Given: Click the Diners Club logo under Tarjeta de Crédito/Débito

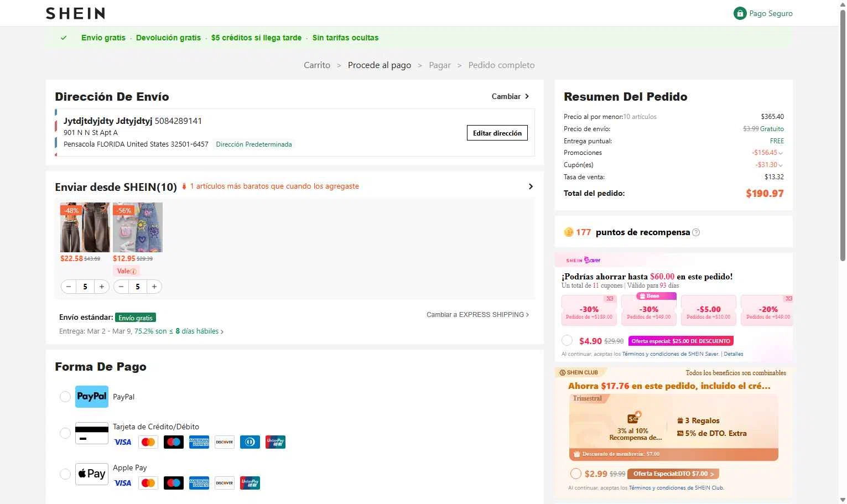Looking at the screenshot, I should pos(250,442).
